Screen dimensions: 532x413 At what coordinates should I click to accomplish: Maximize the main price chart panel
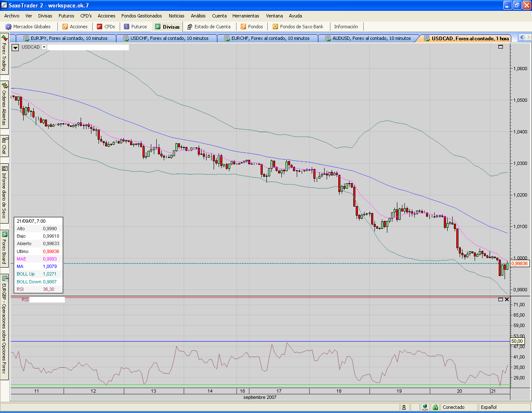[500, 47]
